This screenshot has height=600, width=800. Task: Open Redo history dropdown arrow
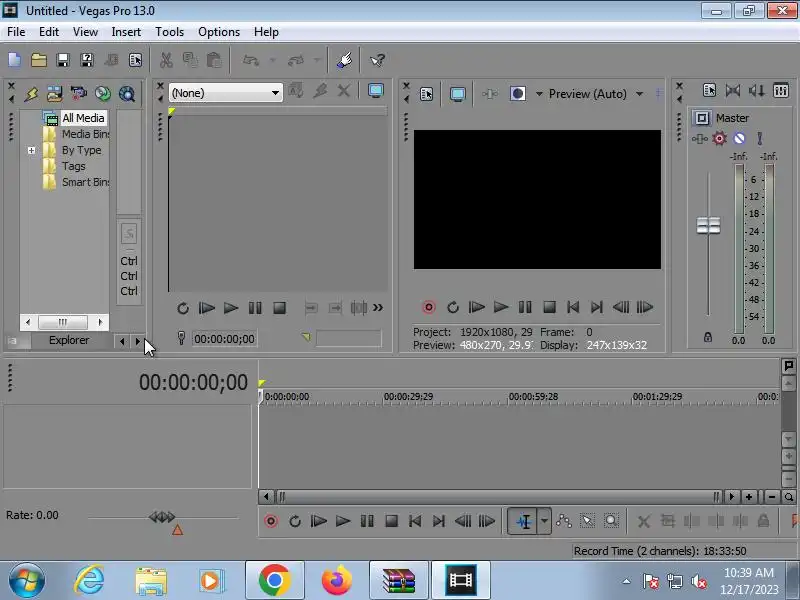[317, 60]
